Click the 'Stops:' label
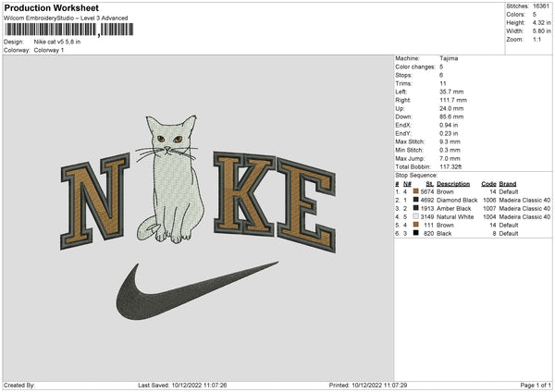The image size is (555, 392). click(x=404, y=75)
